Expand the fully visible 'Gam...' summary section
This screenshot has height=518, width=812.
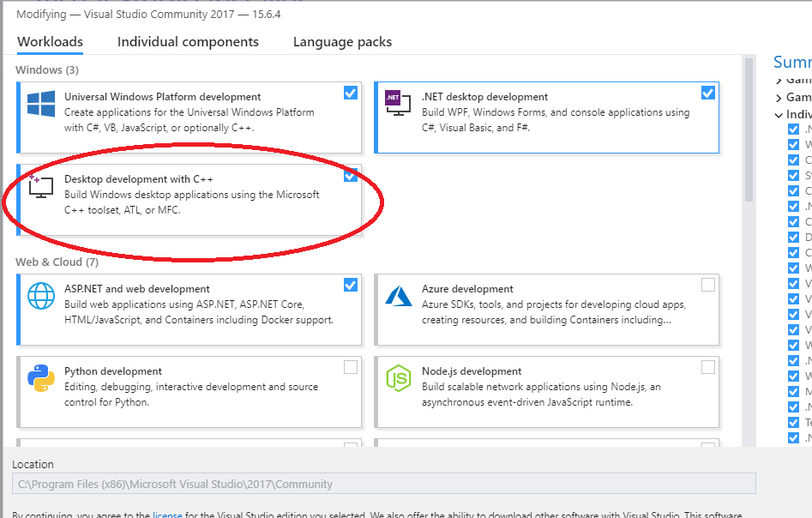point(779,98)
